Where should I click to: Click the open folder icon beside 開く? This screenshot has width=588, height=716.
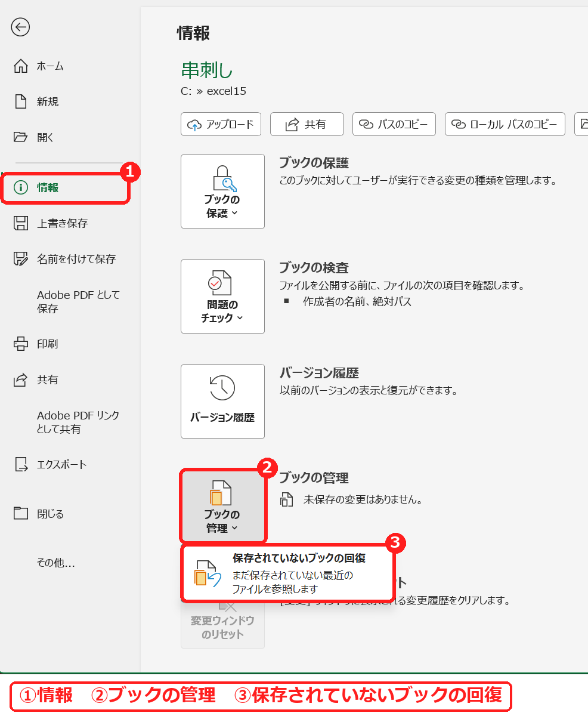21,137
